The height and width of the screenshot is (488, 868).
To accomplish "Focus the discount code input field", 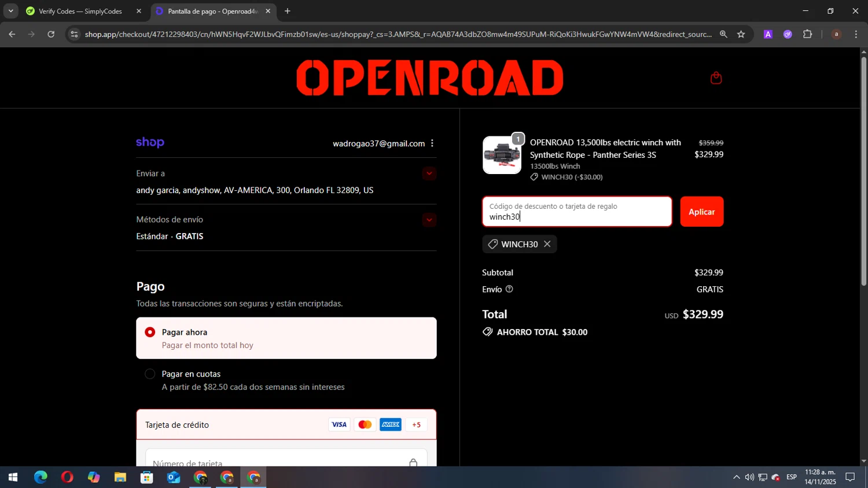I will [578, 212].
